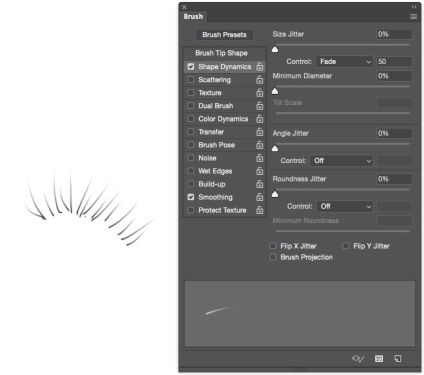Click the Brush Presets button
Screen dimensions: 424x375
click(x=224, y=35)
